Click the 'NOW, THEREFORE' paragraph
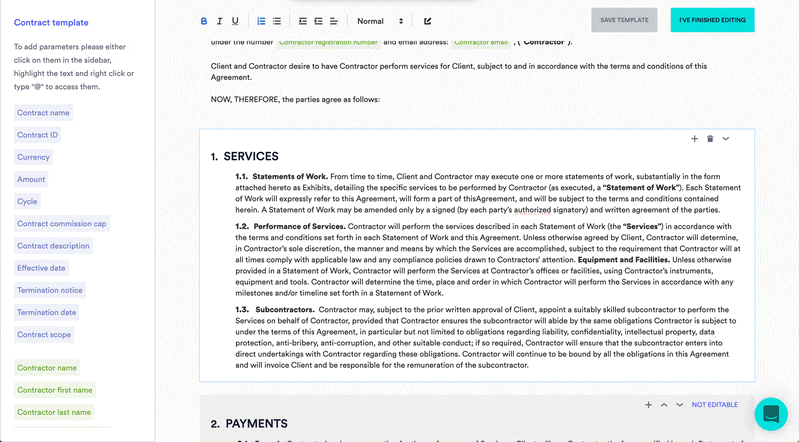Viewport: 799px width, 442px height. tap(295, 99)
